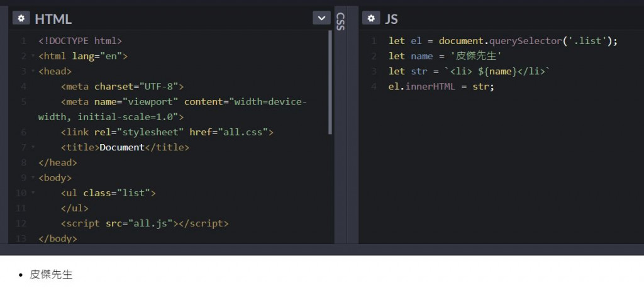Click the html lang="en" line
The width and height of the screenshot is (644, 288).
(83, 57)
